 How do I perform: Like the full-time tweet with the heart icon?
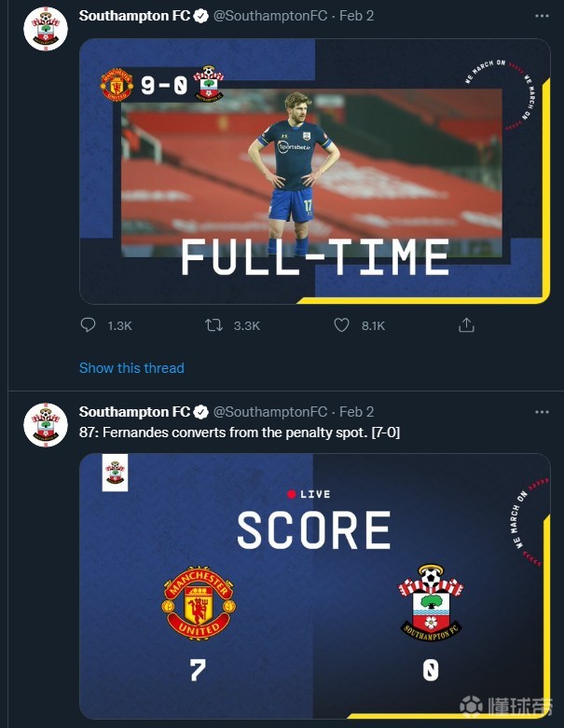click(x=341, y=325)
